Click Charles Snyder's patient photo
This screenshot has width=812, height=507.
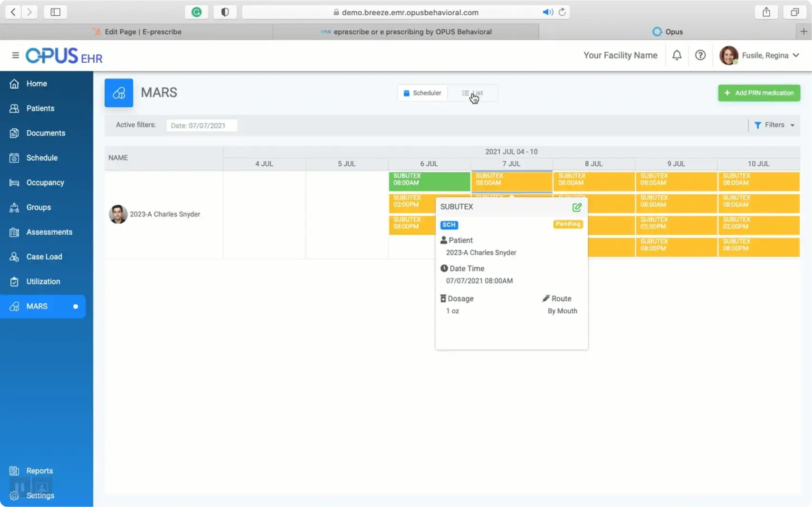[118, 214]
